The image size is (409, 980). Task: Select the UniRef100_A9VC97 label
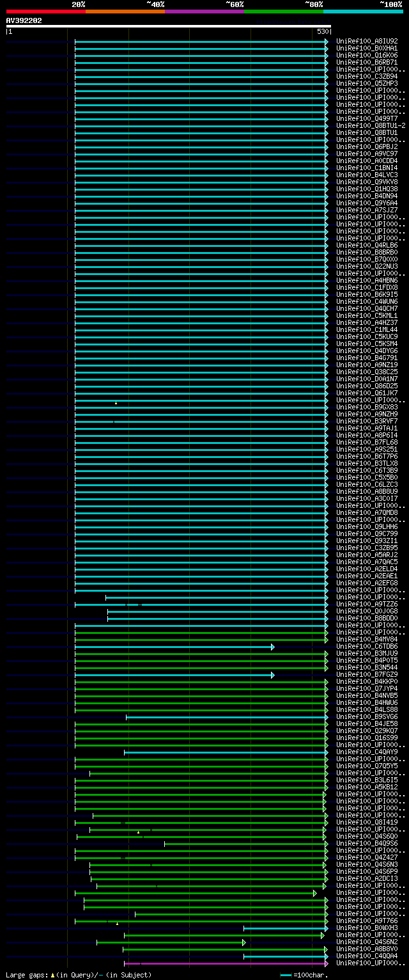click(x=367, y=154)
